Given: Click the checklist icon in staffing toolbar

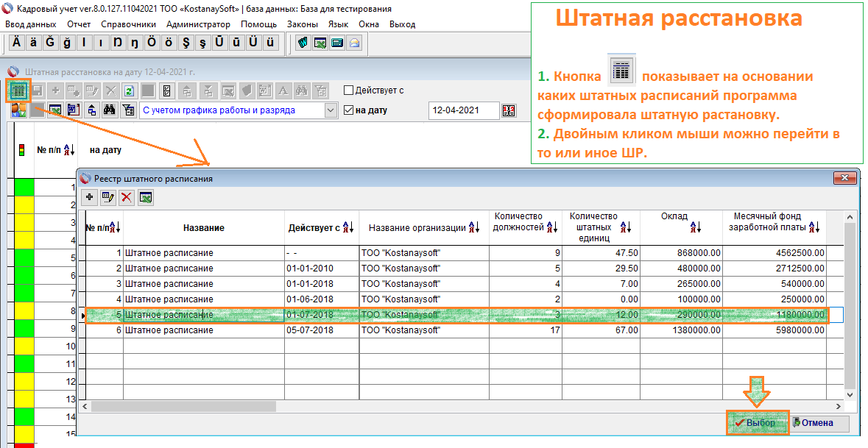Looking at the screenshot, I should (166, 90).
